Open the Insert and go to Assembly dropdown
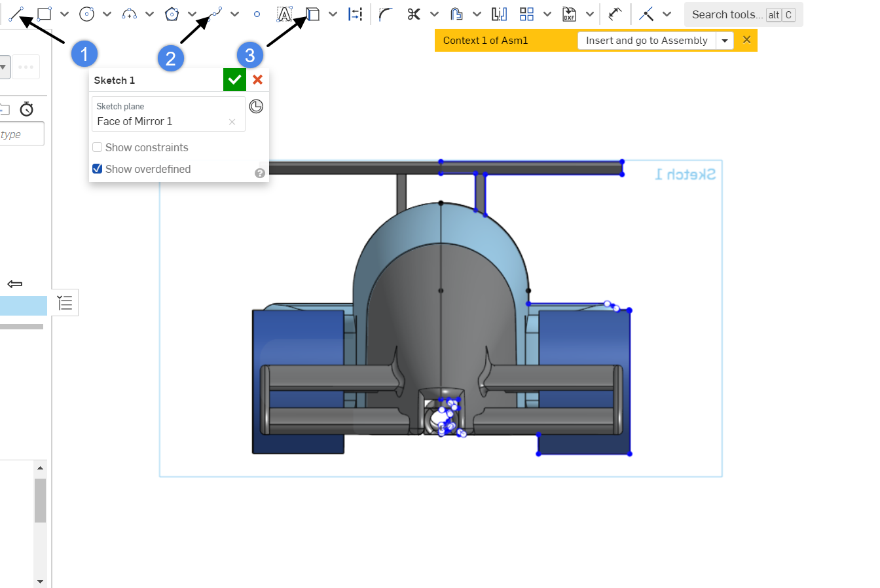 pyautogui.click(x=725, y=41)
